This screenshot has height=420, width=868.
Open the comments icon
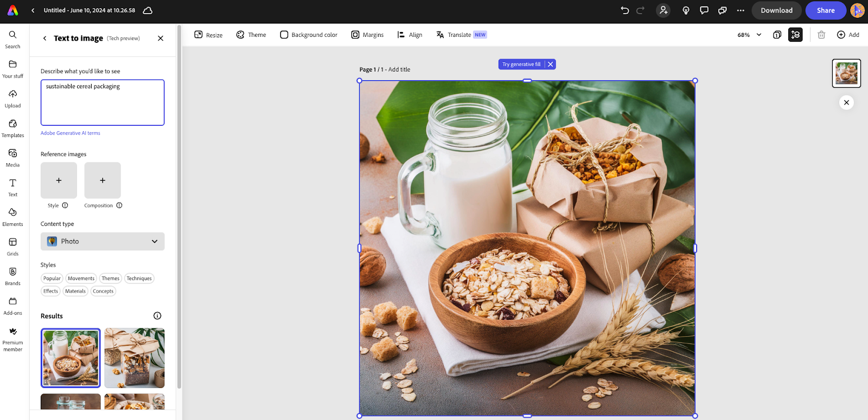(704, 10)
